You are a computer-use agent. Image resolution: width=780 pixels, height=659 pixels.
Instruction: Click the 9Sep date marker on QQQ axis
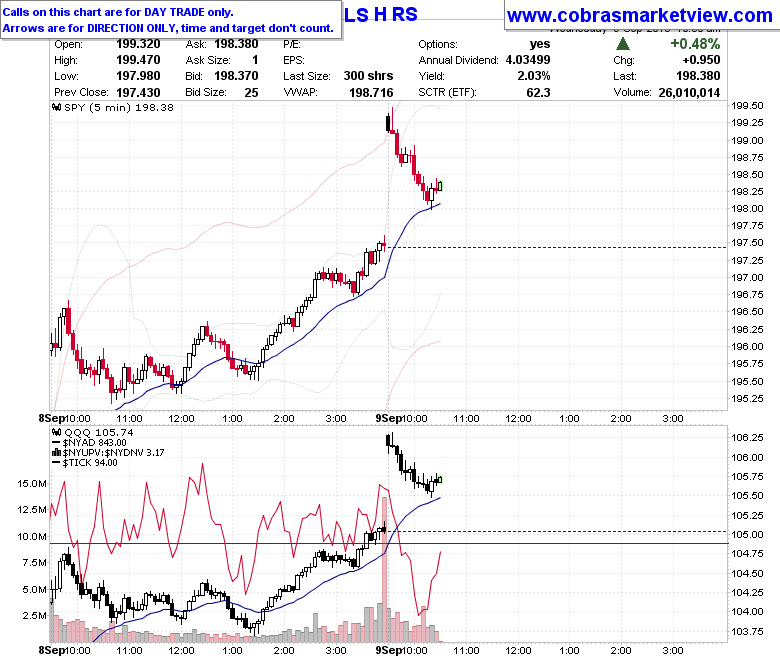pyautogui.click(x=389, y=650)
